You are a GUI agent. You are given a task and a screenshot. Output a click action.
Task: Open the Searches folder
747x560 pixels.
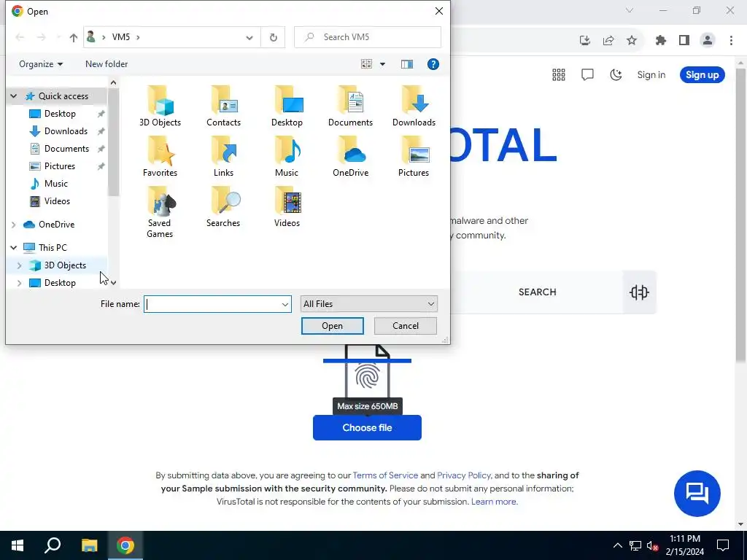coord(223,207)
